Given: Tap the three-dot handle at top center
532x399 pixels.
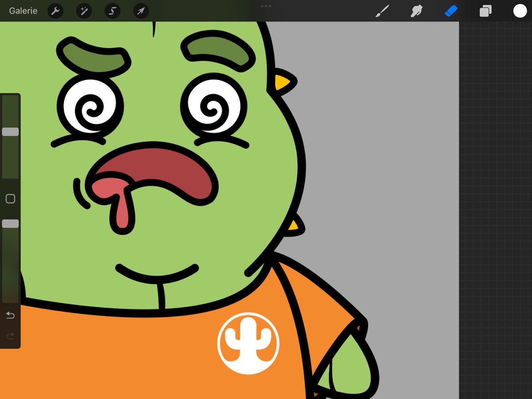Looking at the screenshot, I should pyautogui.click(x=266, y=6).
